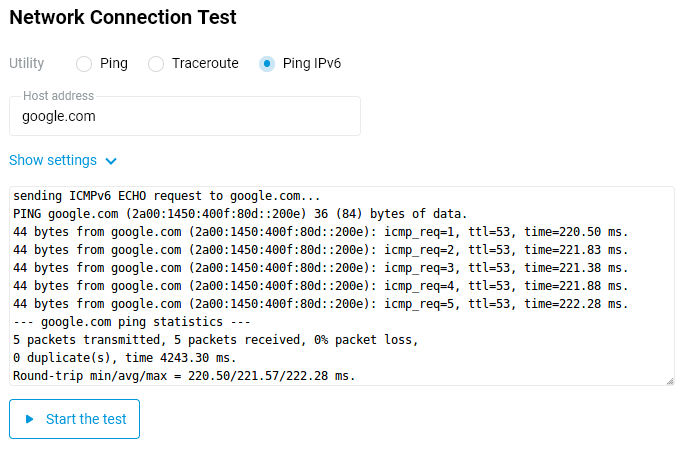Image resolution: width=686 pixels, height=449 pixels.
Task: Click the Host address floating label
Action: coord(58,96)
